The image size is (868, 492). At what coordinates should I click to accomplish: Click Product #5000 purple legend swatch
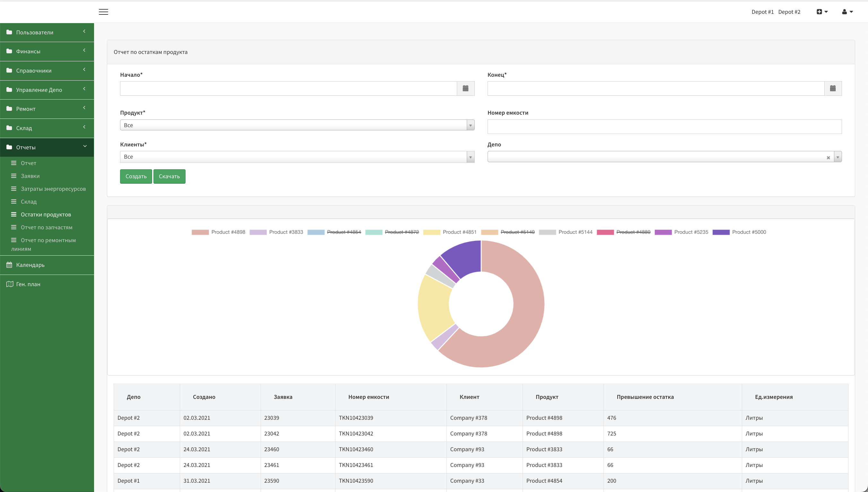click(x=721, y=232)
